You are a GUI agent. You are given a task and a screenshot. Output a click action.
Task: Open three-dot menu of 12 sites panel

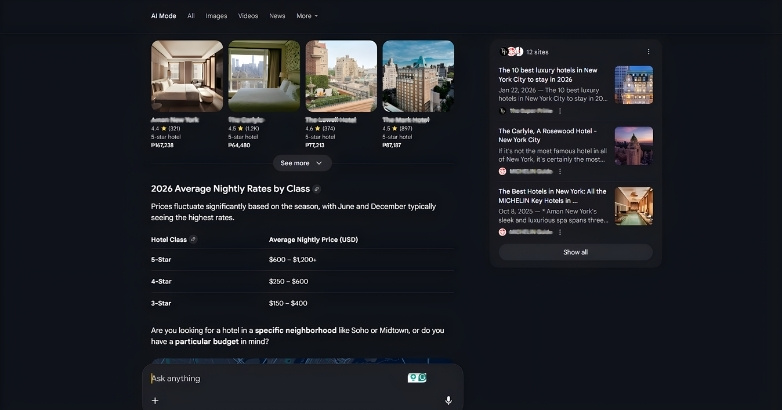[x=648, y=51]
